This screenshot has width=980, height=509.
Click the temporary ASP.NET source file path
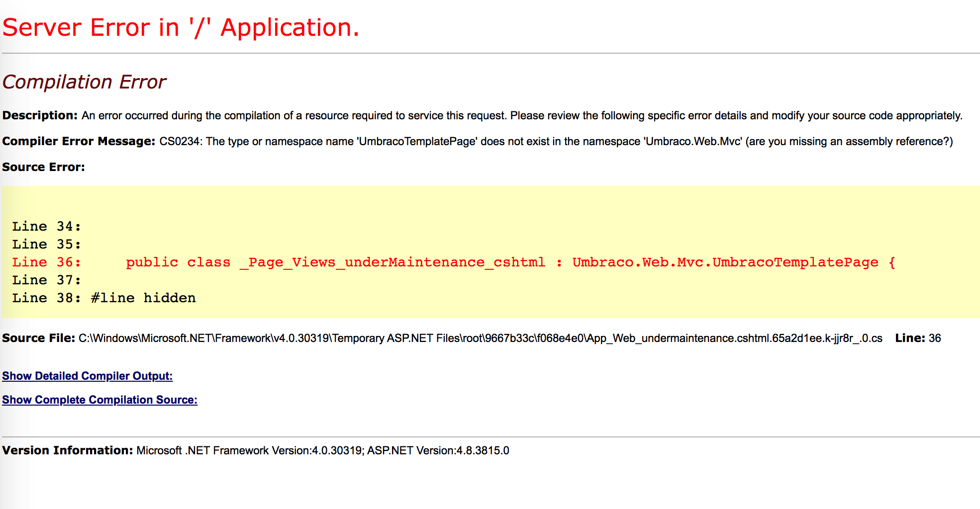481,338
